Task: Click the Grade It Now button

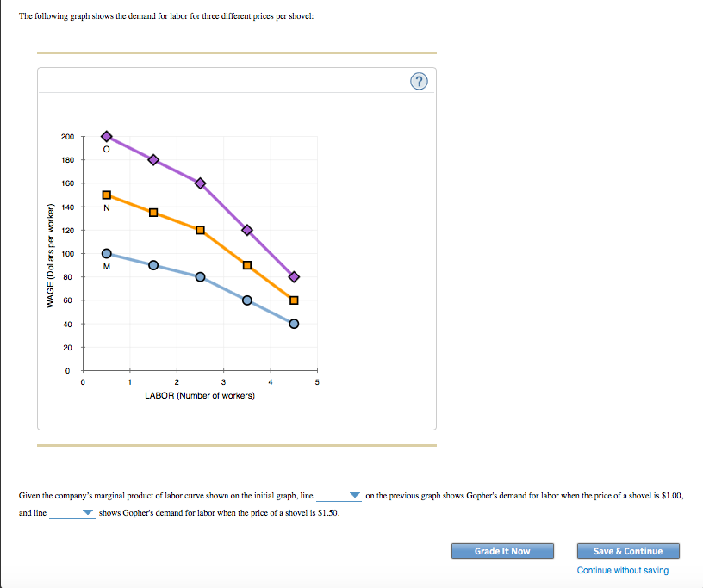Action: [502, 551]
